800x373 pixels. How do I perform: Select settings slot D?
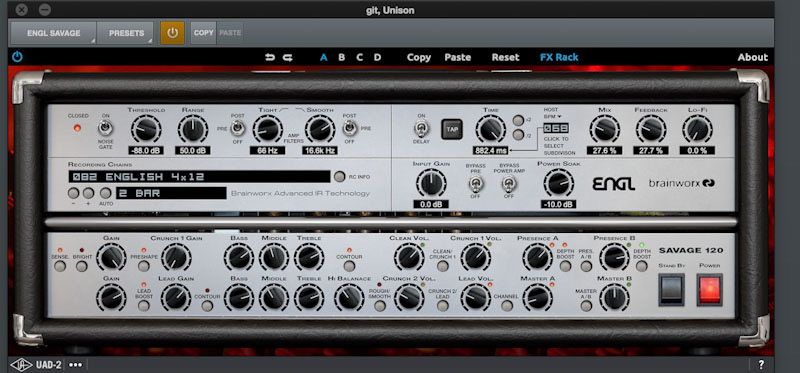[377, 57]
